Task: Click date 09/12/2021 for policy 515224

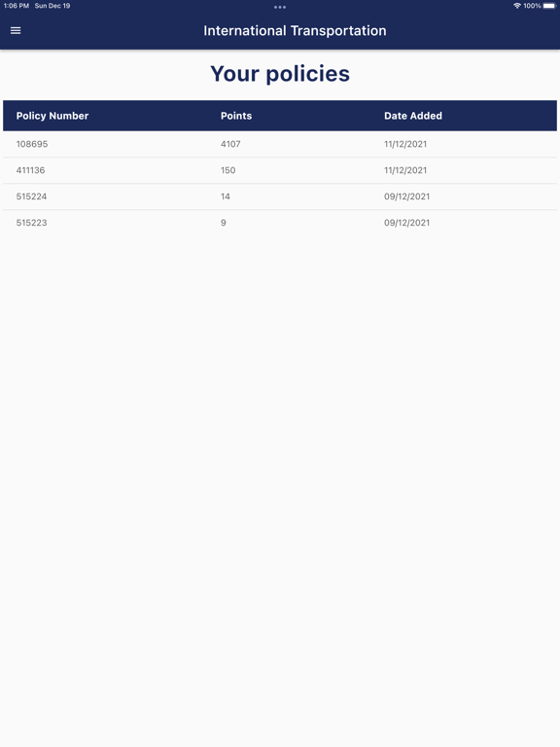Action: tap(406, 196)
